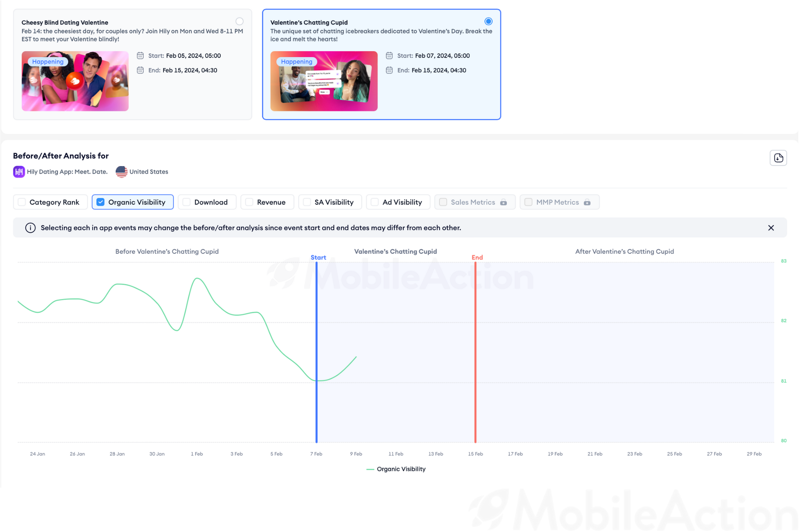Screen dimensions: 799x532
Task: Click the export chart download icon
Action: [778, 158]
